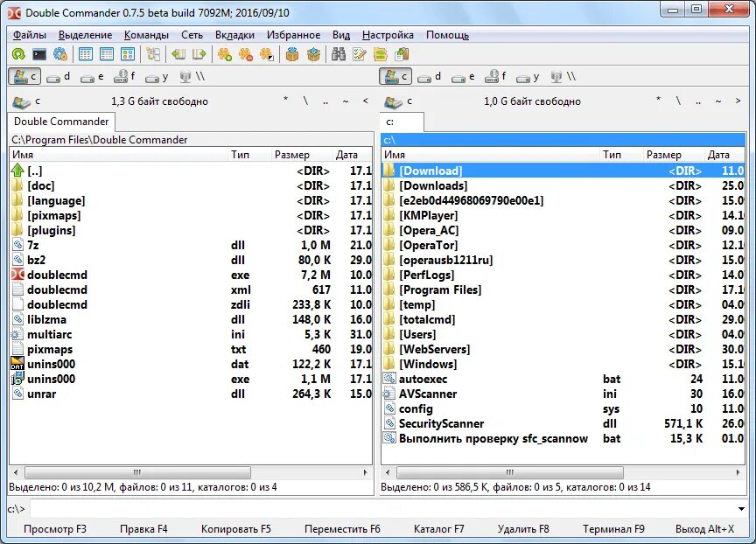The height and width of the screenshot is (544, 756).
Task: Click right arrow of right panel scrollbar
Action: tap(738, 472)
